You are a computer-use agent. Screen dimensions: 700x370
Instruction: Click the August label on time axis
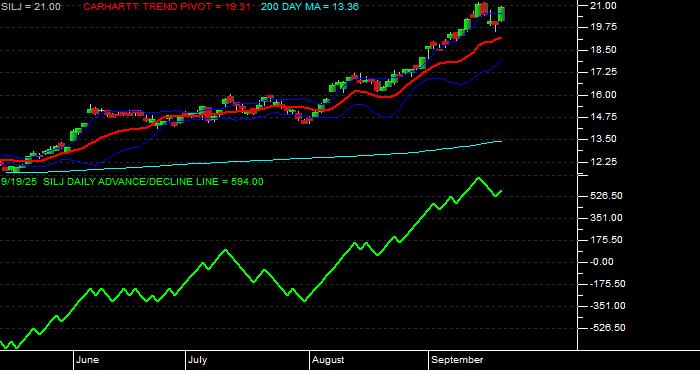click(328, 360)
